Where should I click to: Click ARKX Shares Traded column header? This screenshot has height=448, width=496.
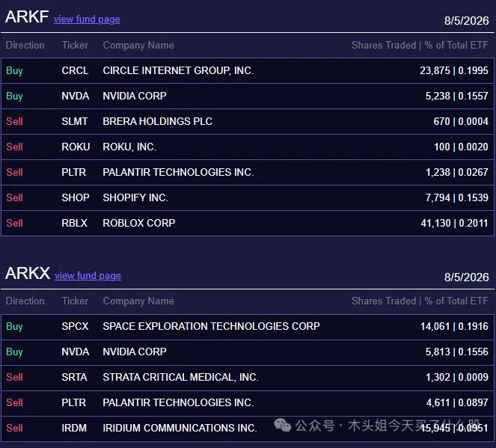(420, 301)
